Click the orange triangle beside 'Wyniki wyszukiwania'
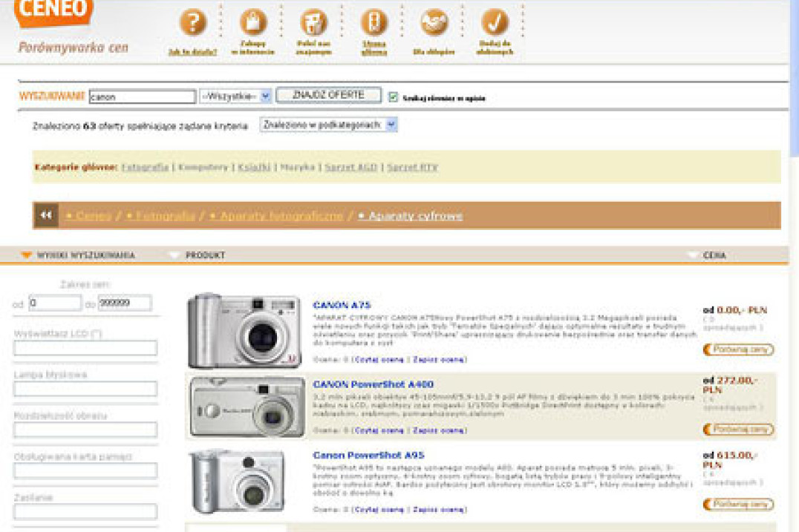 coord(27,254)
